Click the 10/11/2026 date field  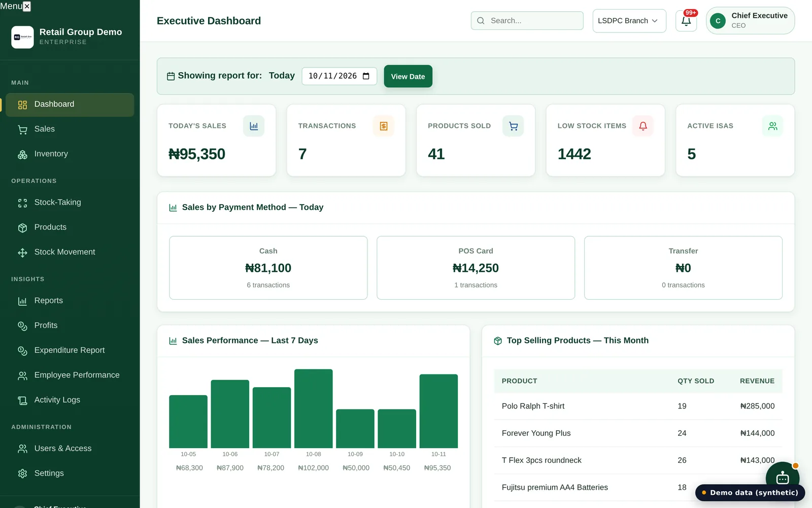click(x=339, y=76)
